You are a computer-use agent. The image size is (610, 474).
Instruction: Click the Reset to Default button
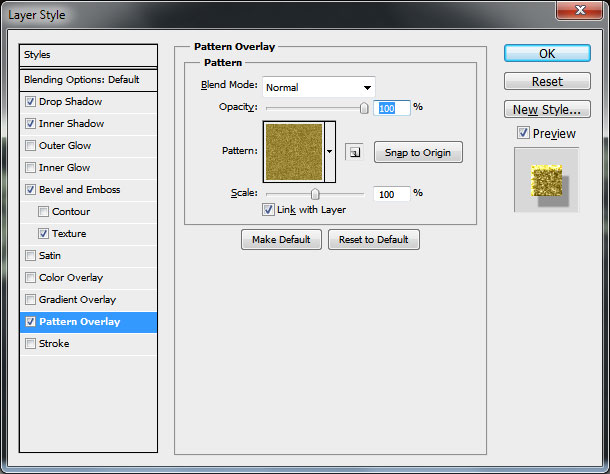tap(373, 239)
